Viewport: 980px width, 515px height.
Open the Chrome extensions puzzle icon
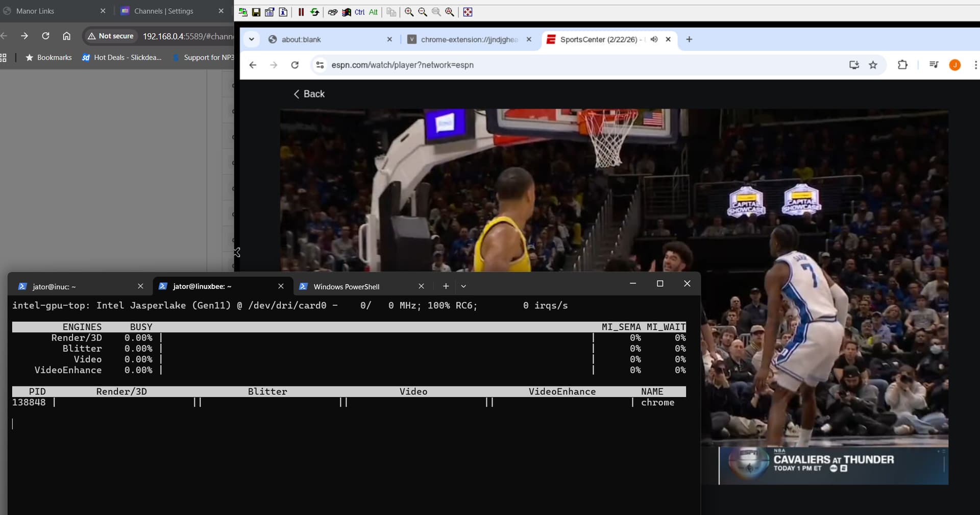[x=902, y=65]
